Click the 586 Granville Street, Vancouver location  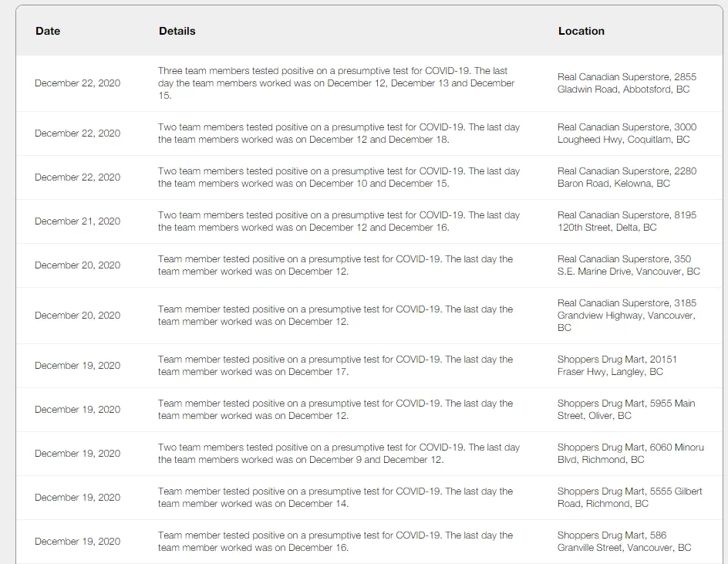coord(625,541)
